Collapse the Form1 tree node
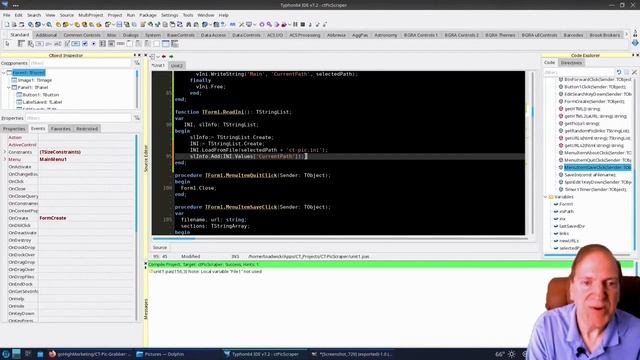This screenshot has height=360, width=640. (x=4, y=73)
